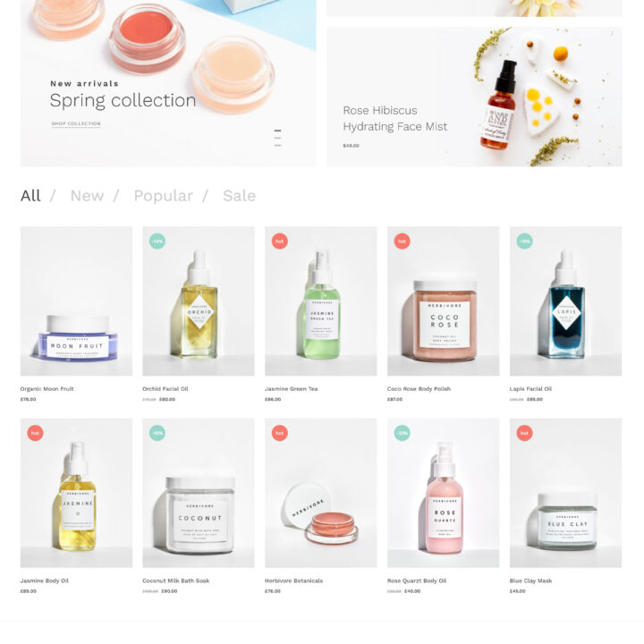
Task: Open the Coco Rose jar product image
Action: pos(444,301)
